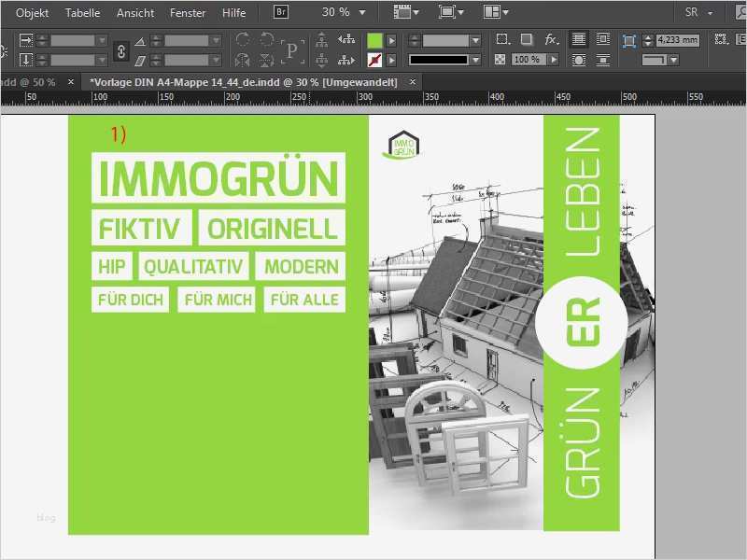This screenshot has width=747, height=560.
Task: Click the white ER circle on the banner
Action: coord(581,322)
